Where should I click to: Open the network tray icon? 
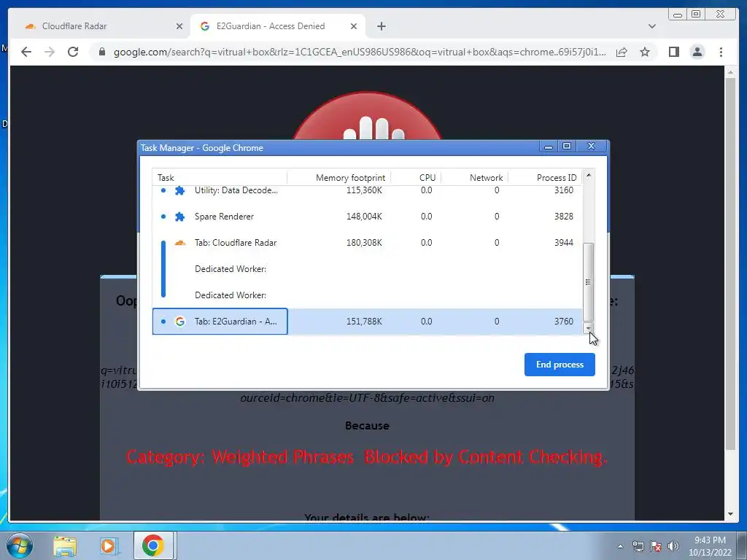click(638, 546)
